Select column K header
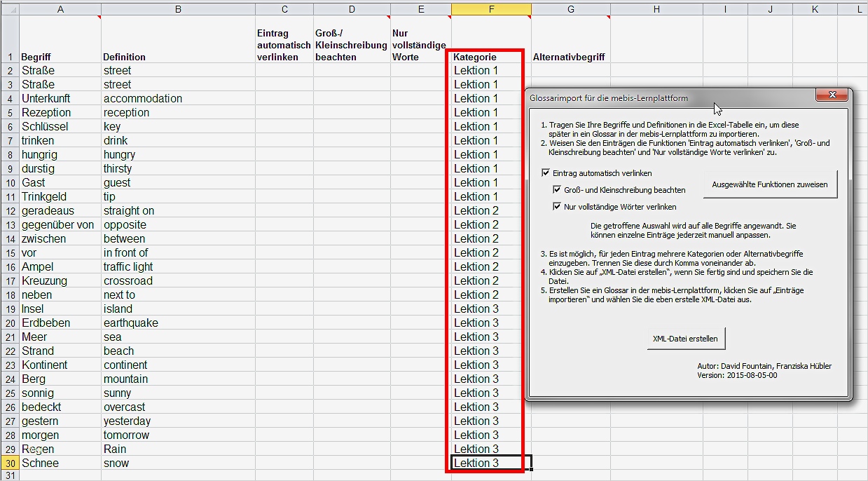The height and width of the screenshot is (481, 868). (815, 9)
